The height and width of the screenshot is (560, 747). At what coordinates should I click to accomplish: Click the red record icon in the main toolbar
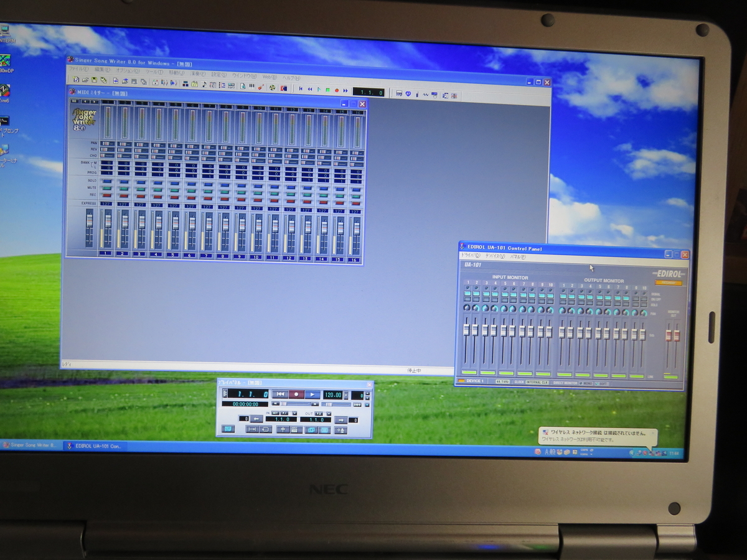pos(337,90)
